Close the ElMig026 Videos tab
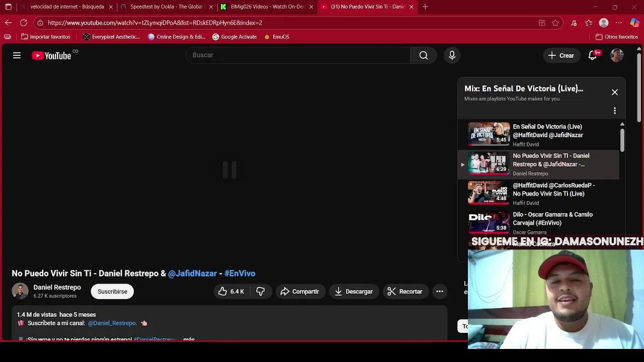 (x=311, y=7)
